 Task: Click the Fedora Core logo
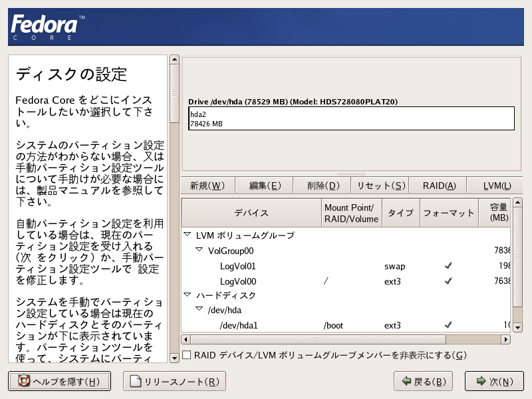(48, 27)
